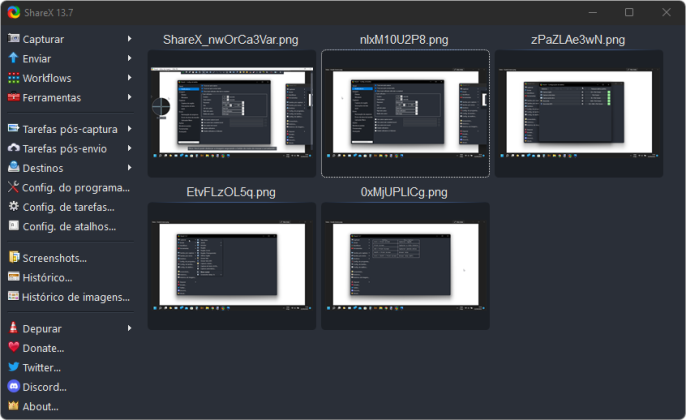Click the Destinos drive icon
Image resolution: width=686 pixels, height=420 pixels.
[14, 167]
